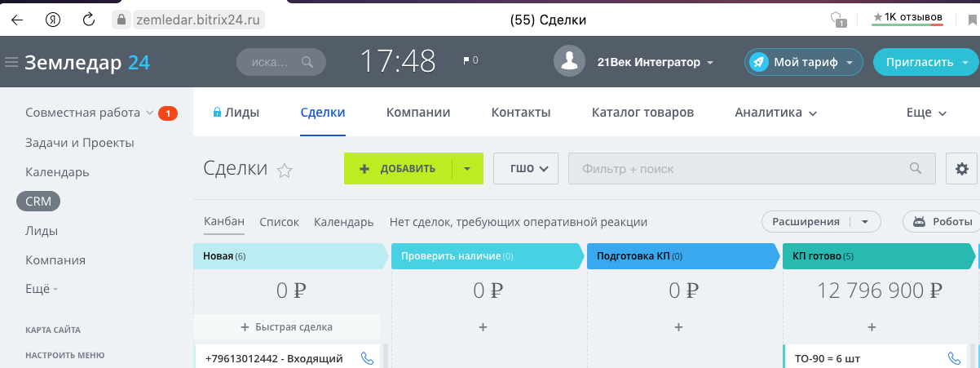Click Нет сделок, требующих оперативной реакции

point(519,222)
